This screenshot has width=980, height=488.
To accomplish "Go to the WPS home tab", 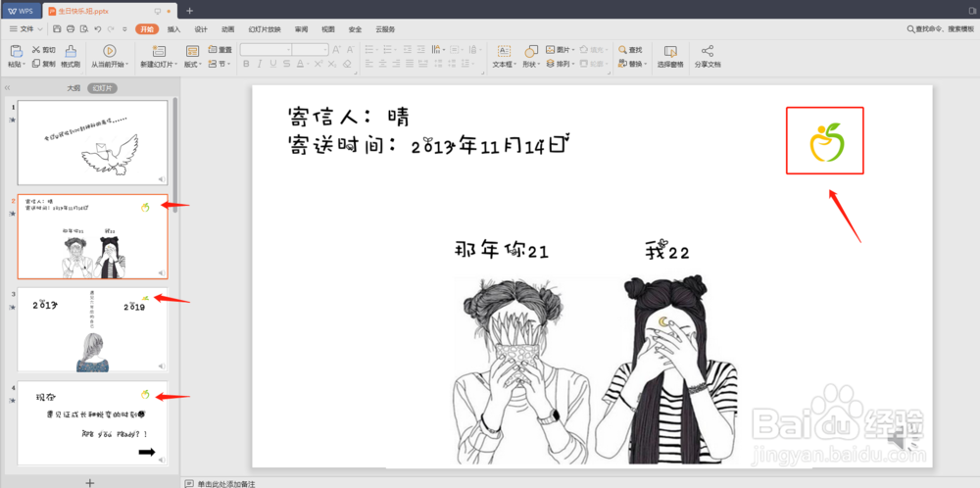I will pos(21,11).
